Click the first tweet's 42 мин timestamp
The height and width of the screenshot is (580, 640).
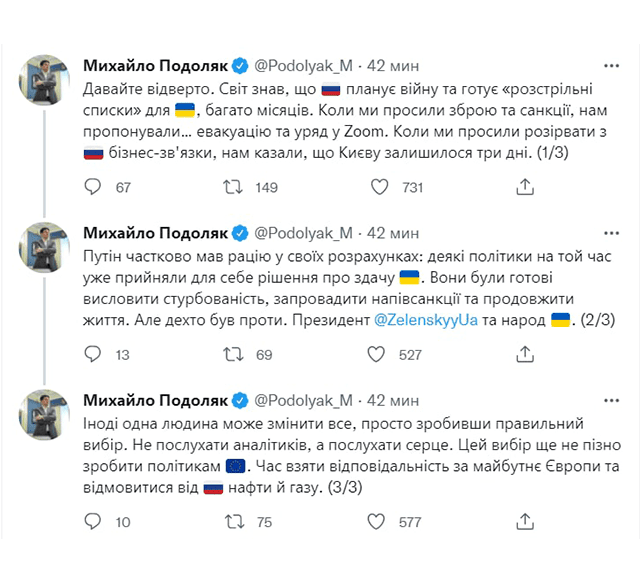point(392,67)
